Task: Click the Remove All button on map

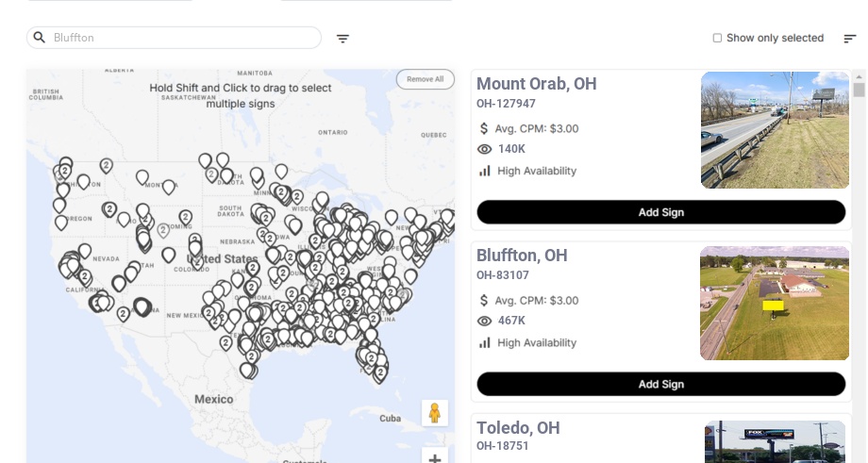Action: [426, 79]
